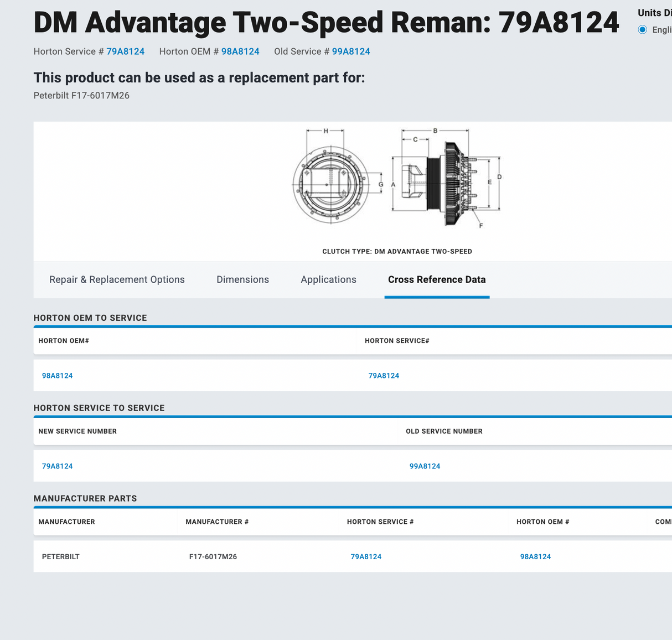Open 99A8124 under Old Service Number
Screen dimensions: 672x640
[425, 466]
